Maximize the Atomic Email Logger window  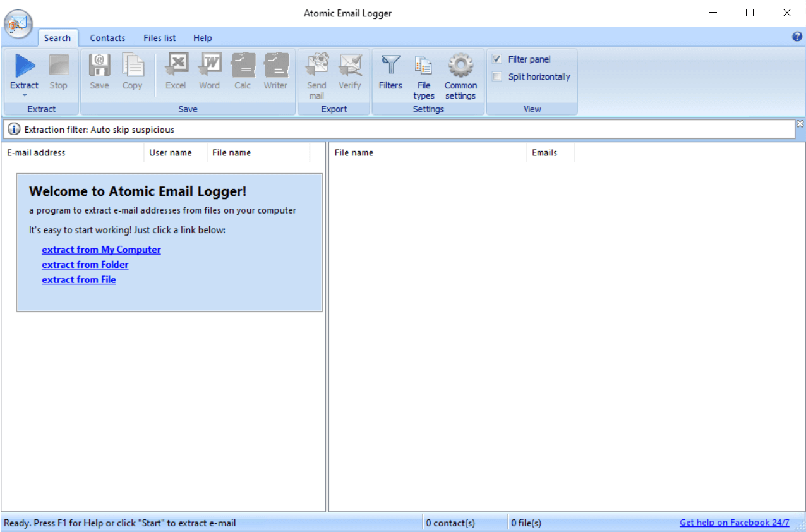pos(750,13)
